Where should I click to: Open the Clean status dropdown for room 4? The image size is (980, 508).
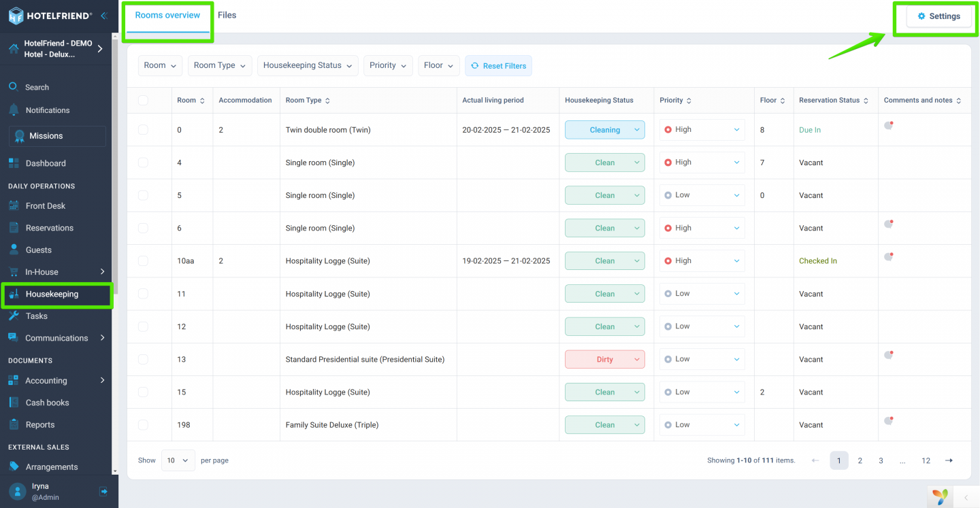coord(605,163)
